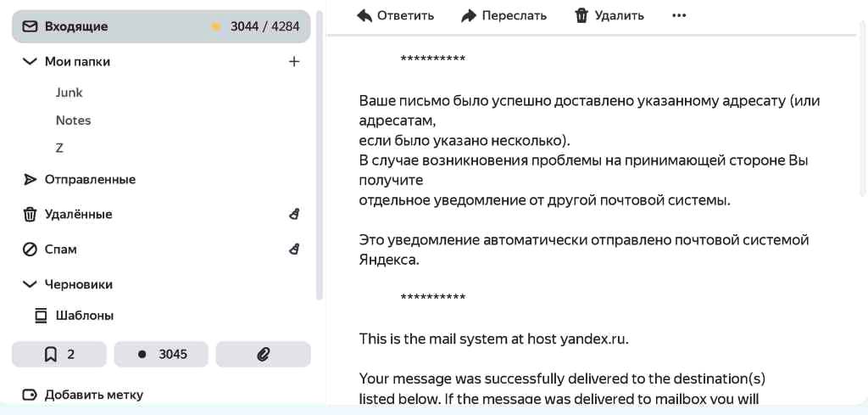The height and width of the screenshot is (415, 868).
Task: Open the Inbox folder
Action: pos(76,26)
